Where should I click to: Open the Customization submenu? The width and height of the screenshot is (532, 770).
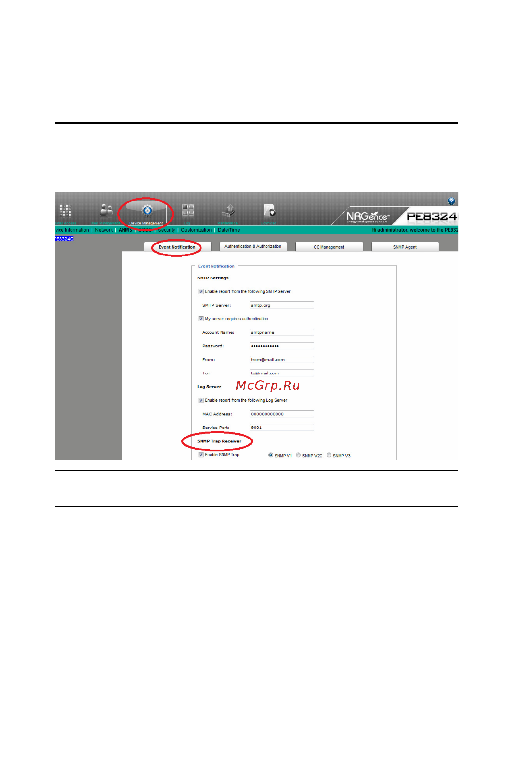pyautogui.click(x=196, y=230)
